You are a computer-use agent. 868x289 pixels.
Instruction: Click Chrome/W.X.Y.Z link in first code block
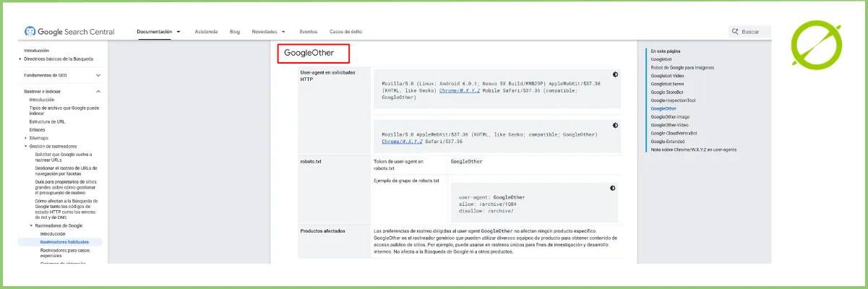460,90
